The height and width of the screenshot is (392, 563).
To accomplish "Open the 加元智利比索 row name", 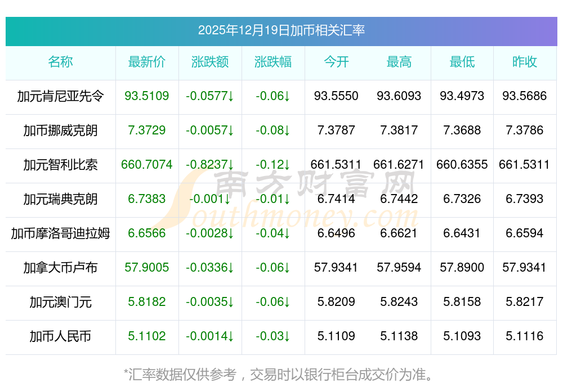I will pyautogui.click(x=60, y=165).
